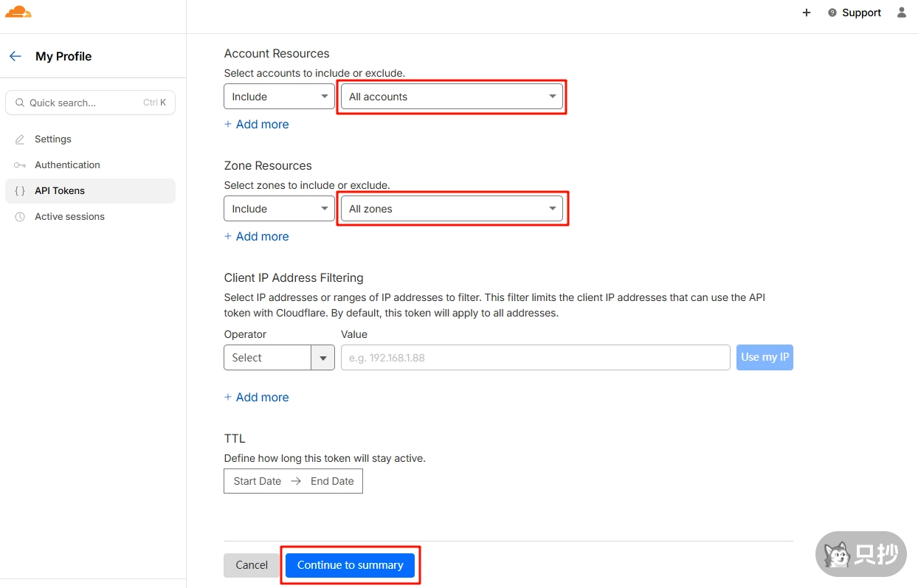Open Authentication in the sidebar
This screenshot has height=588, width=918.
point(67,165)
